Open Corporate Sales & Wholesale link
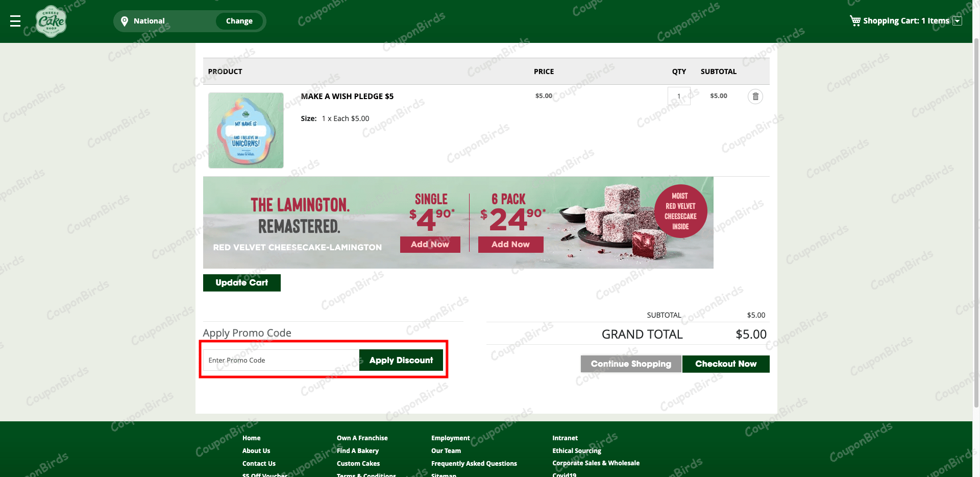This screenshot has width=980, height=477. (x=596, y=463)
